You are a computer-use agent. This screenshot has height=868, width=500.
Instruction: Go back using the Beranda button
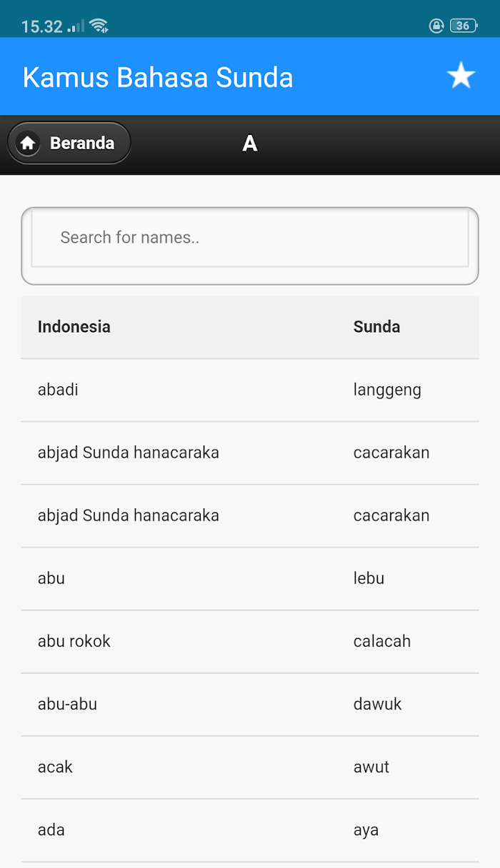point(69,143)
